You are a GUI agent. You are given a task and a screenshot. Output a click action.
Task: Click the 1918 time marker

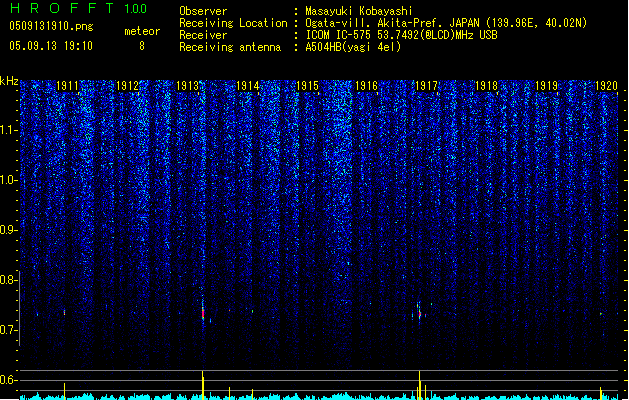486,86
